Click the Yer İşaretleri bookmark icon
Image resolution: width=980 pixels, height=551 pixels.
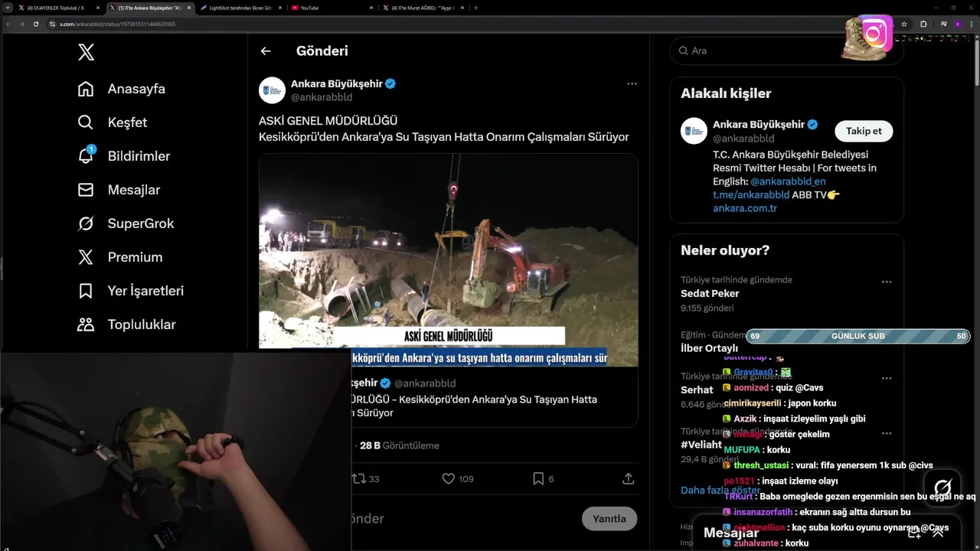click(x=86, y=291)
